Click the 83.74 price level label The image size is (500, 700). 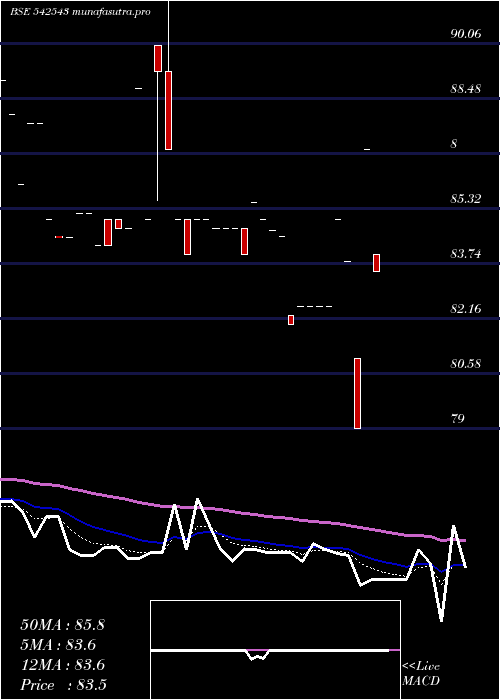(x=466, y=254)
